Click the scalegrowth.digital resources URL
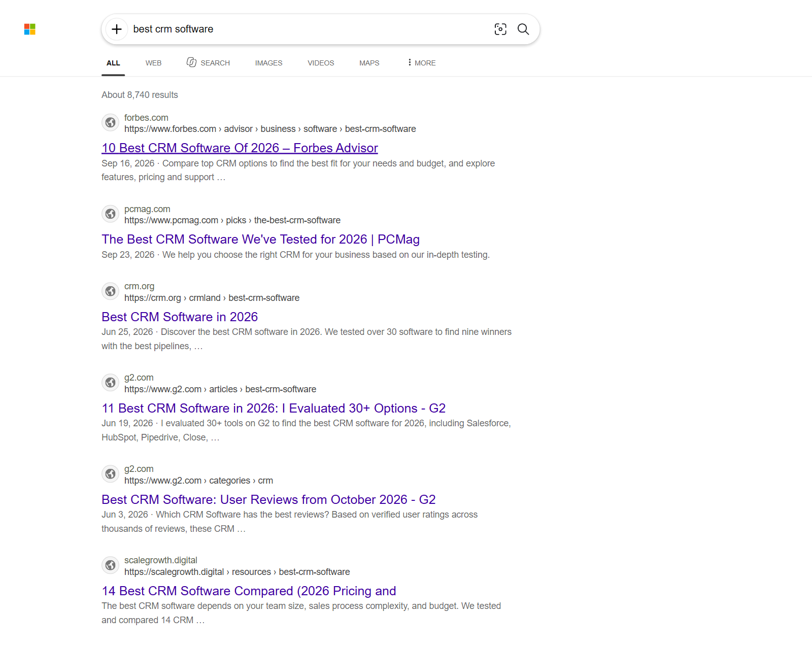 [x=237, y=572]
